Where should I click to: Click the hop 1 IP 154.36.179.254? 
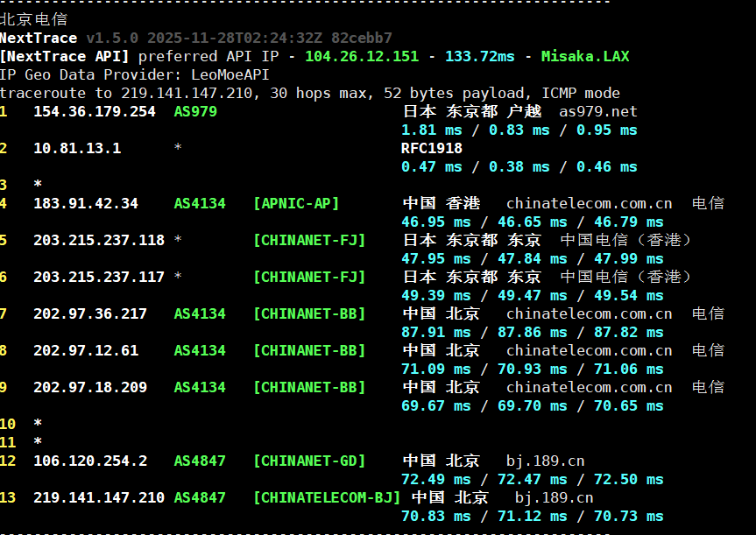click(95, 111)
